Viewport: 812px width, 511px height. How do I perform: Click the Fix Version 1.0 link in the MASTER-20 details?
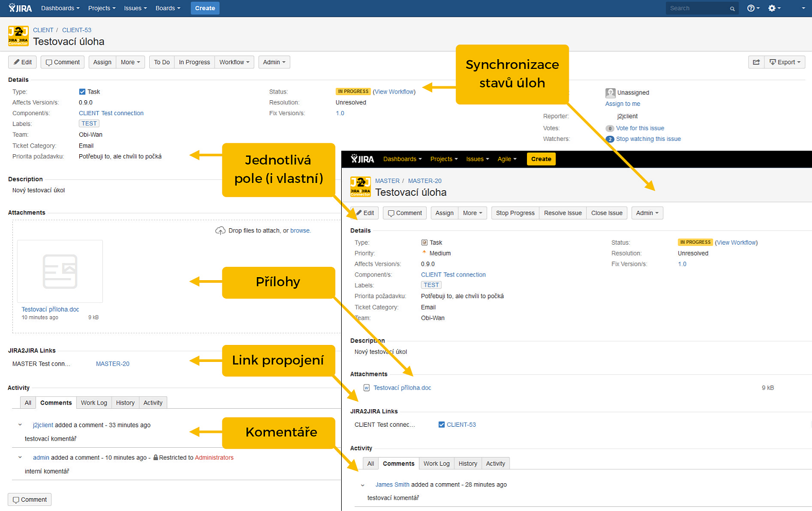(682, 264)
